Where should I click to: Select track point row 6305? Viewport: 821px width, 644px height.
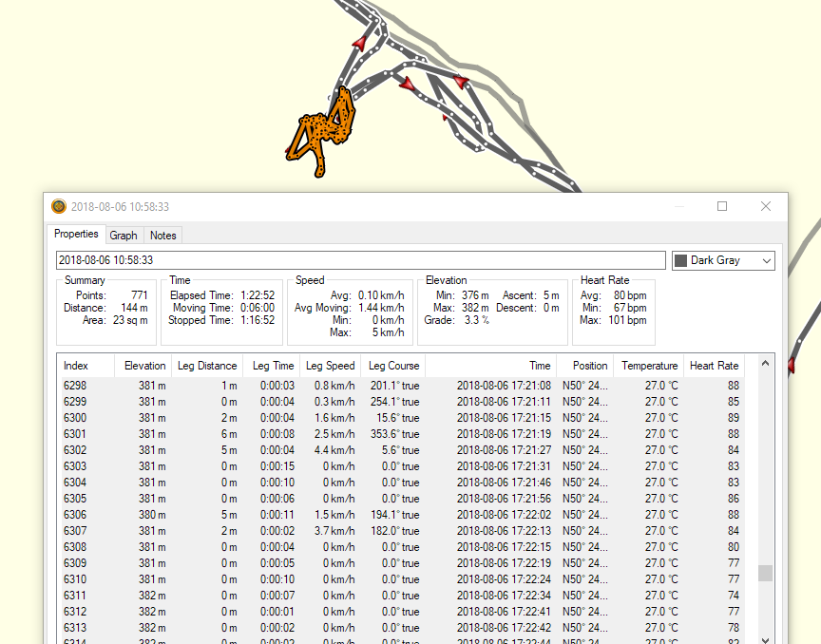(402, 499)
